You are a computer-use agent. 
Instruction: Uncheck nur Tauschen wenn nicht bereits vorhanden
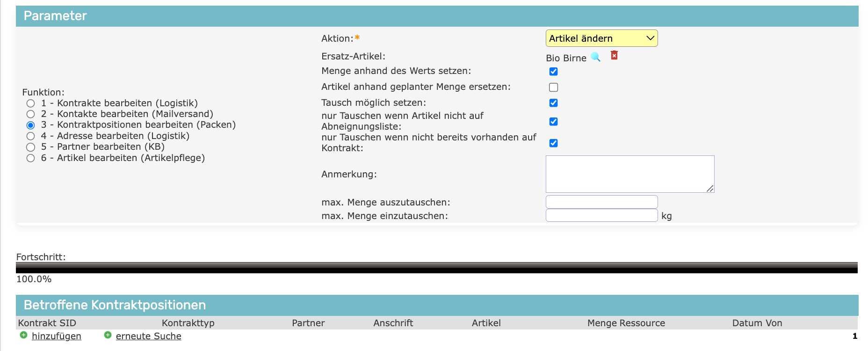(x=553, y=143)
